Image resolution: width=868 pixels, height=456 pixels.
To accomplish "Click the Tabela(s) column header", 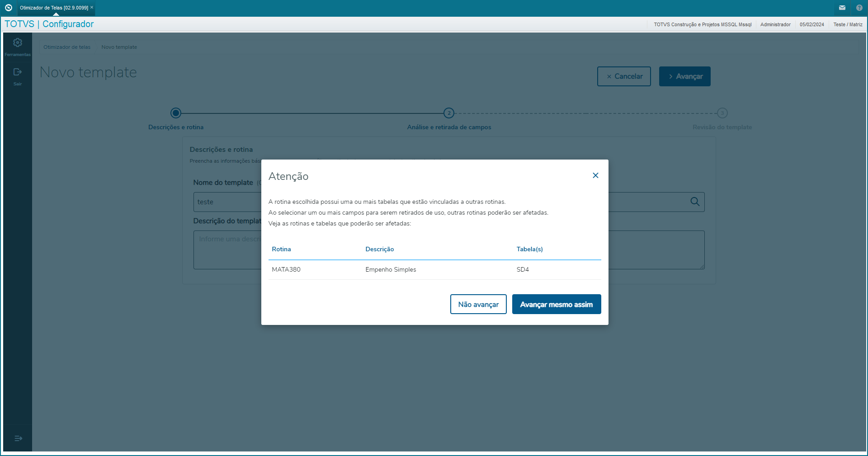I will [529, 249].
